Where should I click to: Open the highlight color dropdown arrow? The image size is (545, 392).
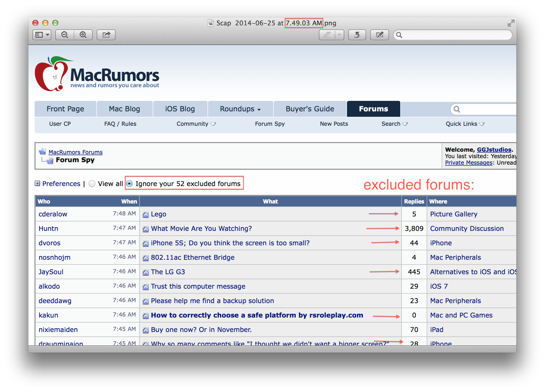(340, 35)
